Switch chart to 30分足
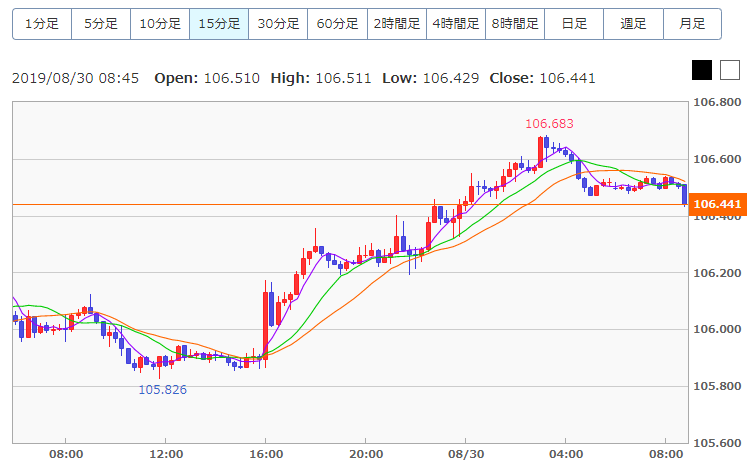The image size is (752, 468). [x=278, y=24]
